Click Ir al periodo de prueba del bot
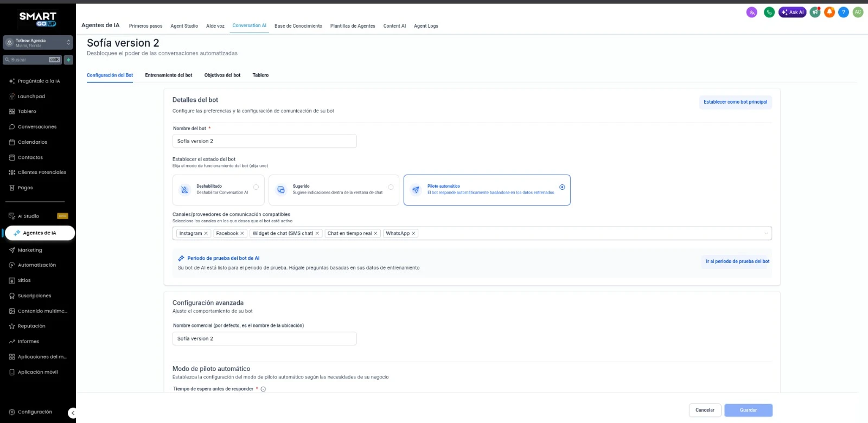The image size is (868, 423). point(737,261)
